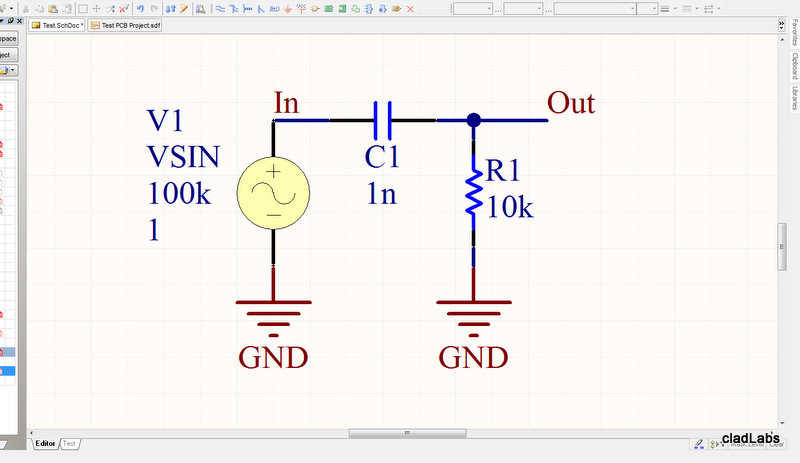This screenshot has width=800, height=463.
Task: Select the Editor tab at bottom
Action: click(x=45, y=443)
